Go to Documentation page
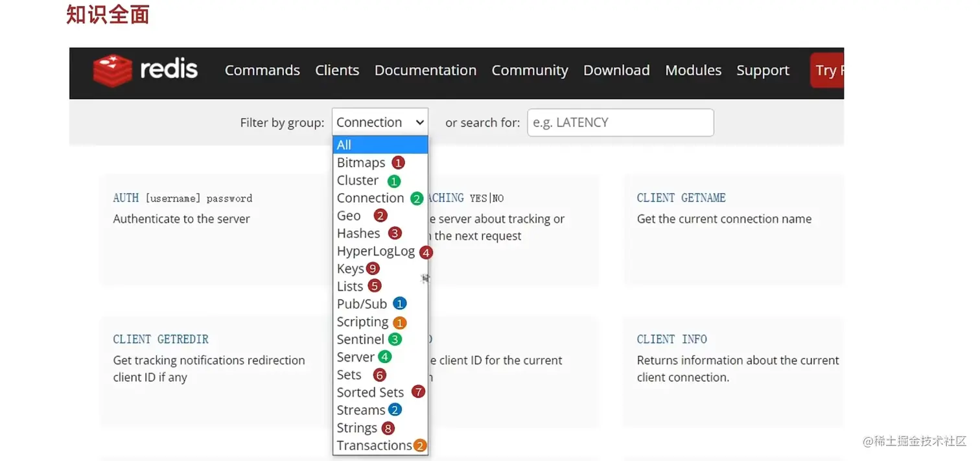Image resolution: width=980 pixels, height=461 pixels. pos(425,70)
